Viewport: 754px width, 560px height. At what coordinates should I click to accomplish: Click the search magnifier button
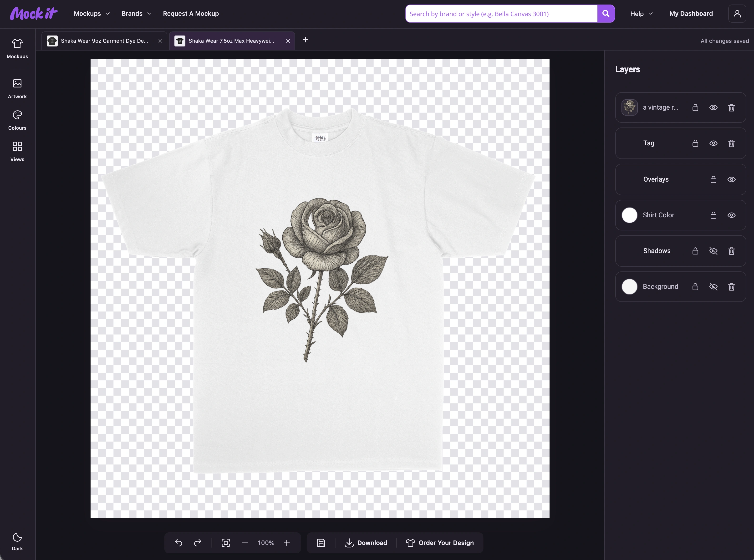pyautogui.click(x=606, y=14)
